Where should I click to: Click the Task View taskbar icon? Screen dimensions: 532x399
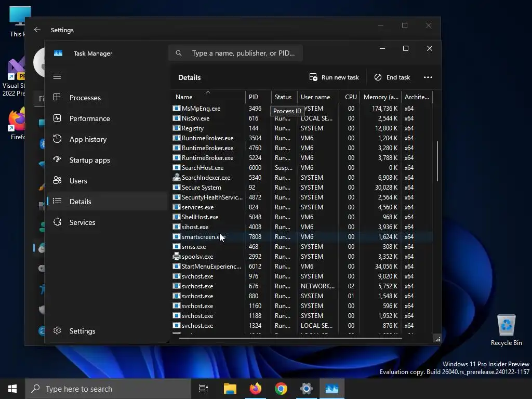click(204, 389)
